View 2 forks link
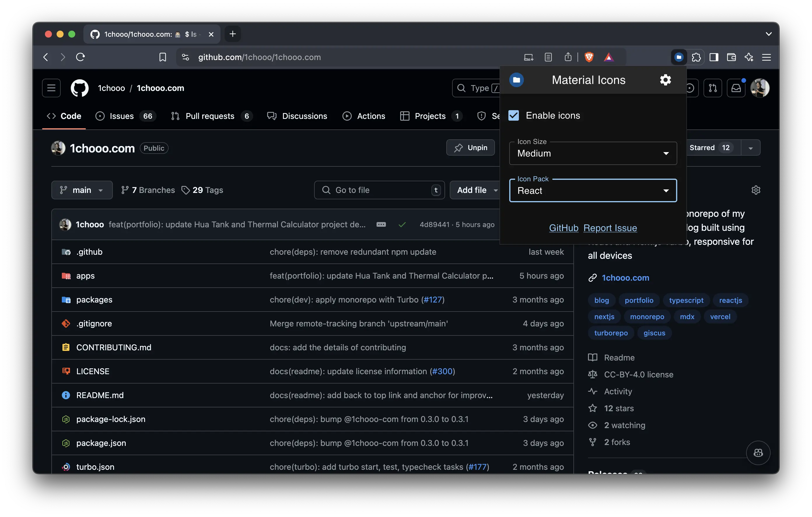The width and height of the screenshot is (812, 517). pyautogui.click(x=617, y=442)
